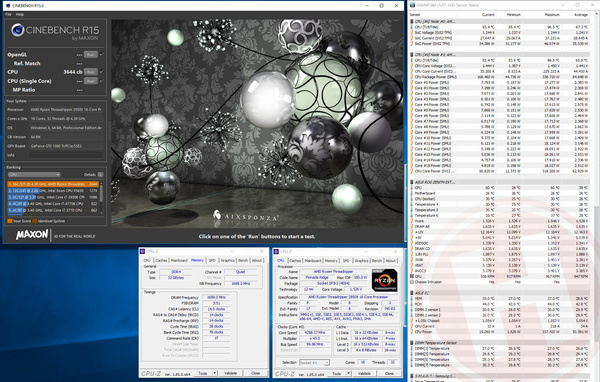
Task: Click Validate in left CPU-Z window
Action: [230, 373]
